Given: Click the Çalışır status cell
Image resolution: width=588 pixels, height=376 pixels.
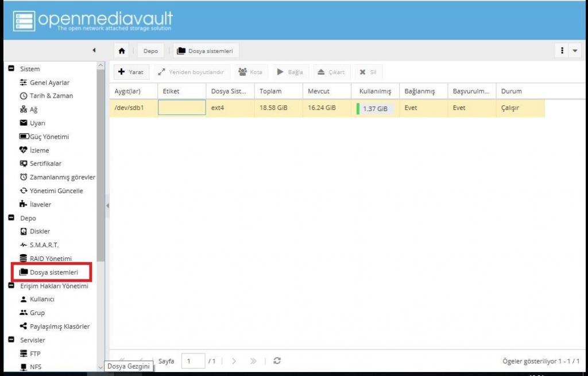Looking at the screenshot, I should click(x=520, y=108).
